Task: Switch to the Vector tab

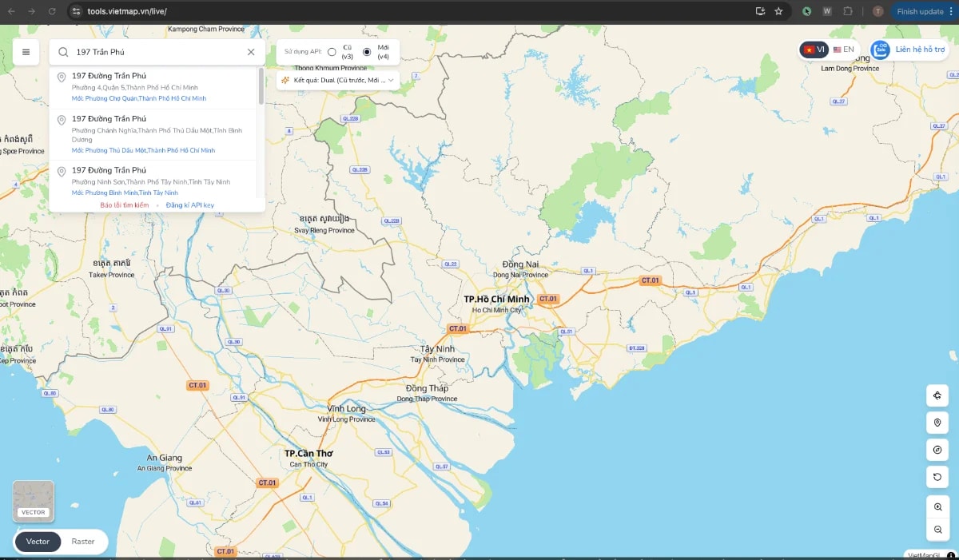Action: click(x=37, y=541)
